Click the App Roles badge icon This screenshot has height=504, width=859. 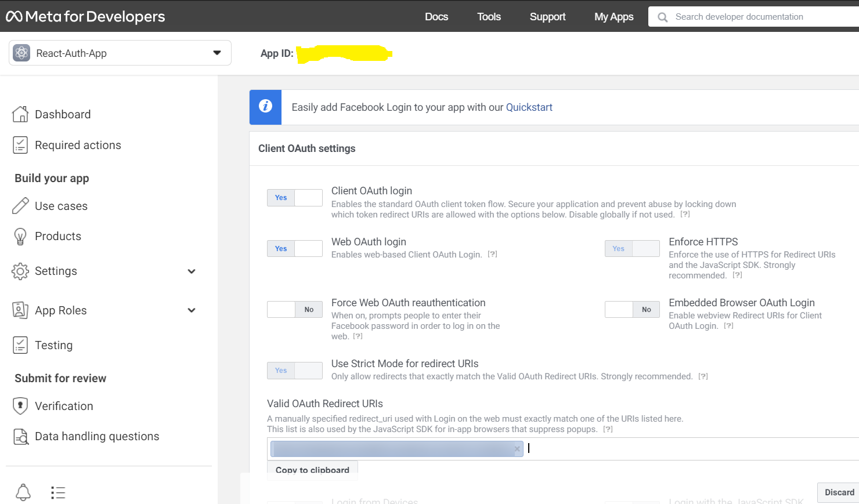tap(20, 310)
